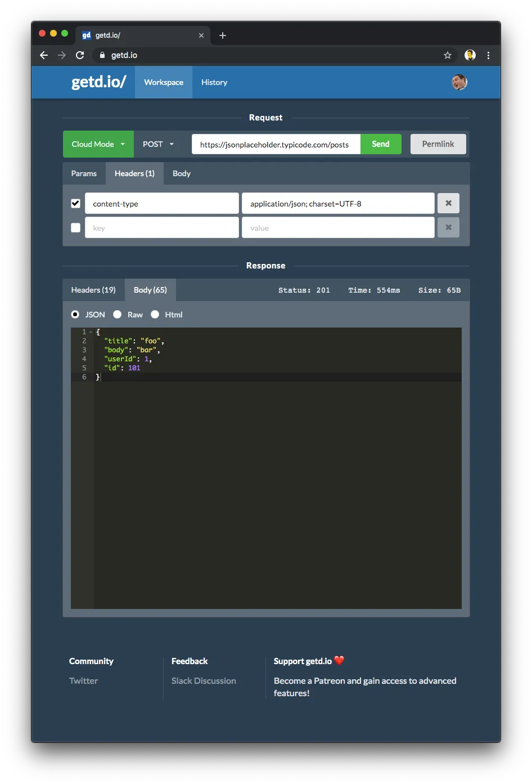Open the POST method dropdown
This screenshot has height=784, width=532.
158,144
